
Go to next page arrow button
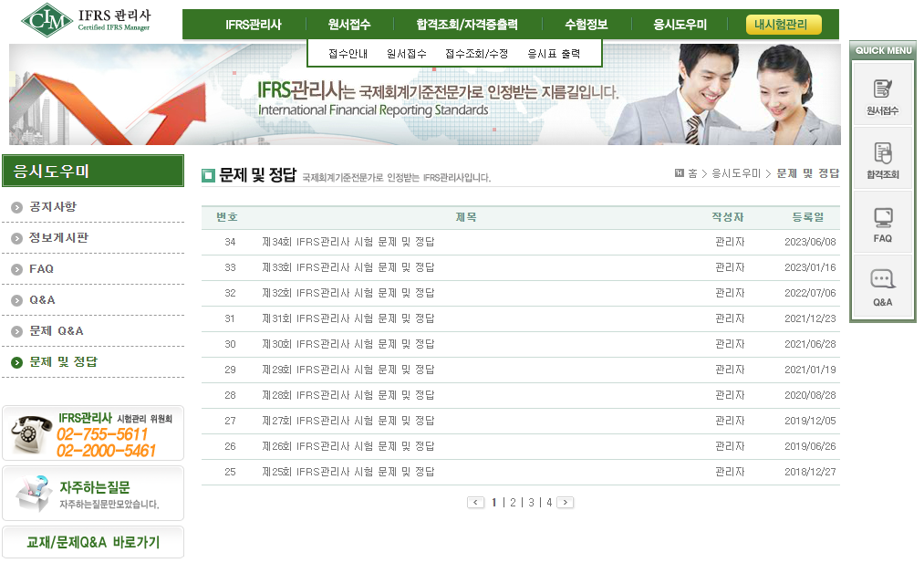pyautogui.click(x=566, y=502)
